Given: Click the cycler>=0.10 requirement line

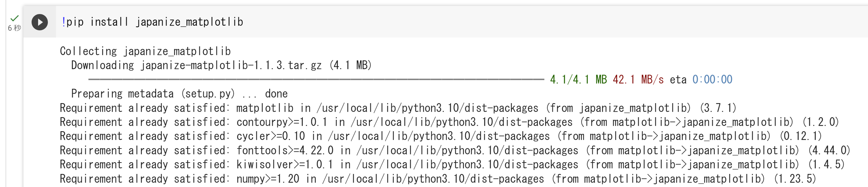Looking at the screenshot, I should (440, 136).
